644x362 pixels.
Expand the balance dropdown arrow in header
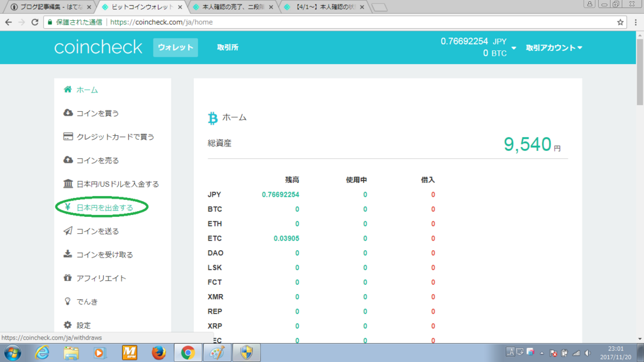[x=514, y=48]
